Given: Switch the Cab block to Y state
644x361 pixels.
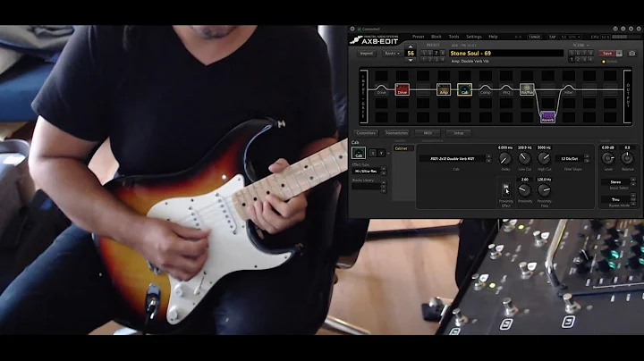Looking at the screenshot, I should pos(382,153).
